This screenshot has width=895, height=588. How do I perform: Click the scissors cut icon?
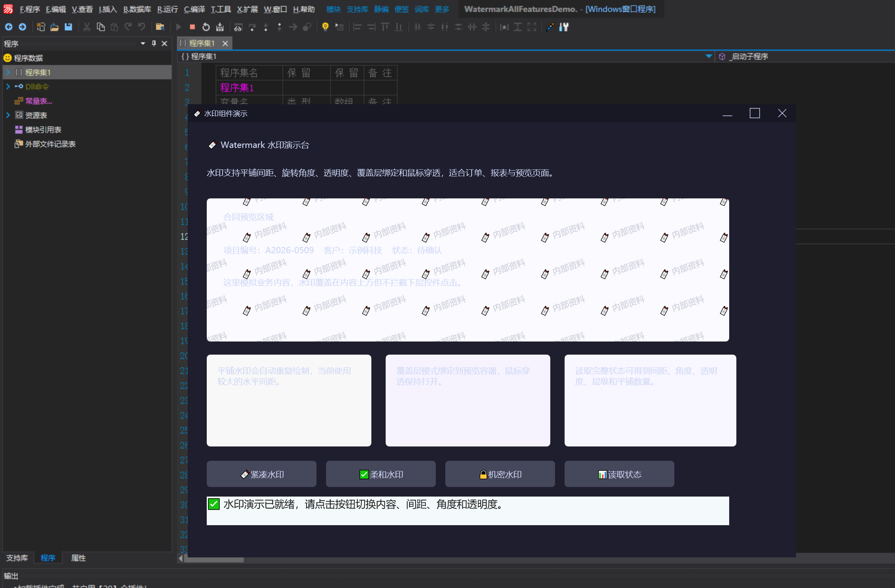(87, 27)
